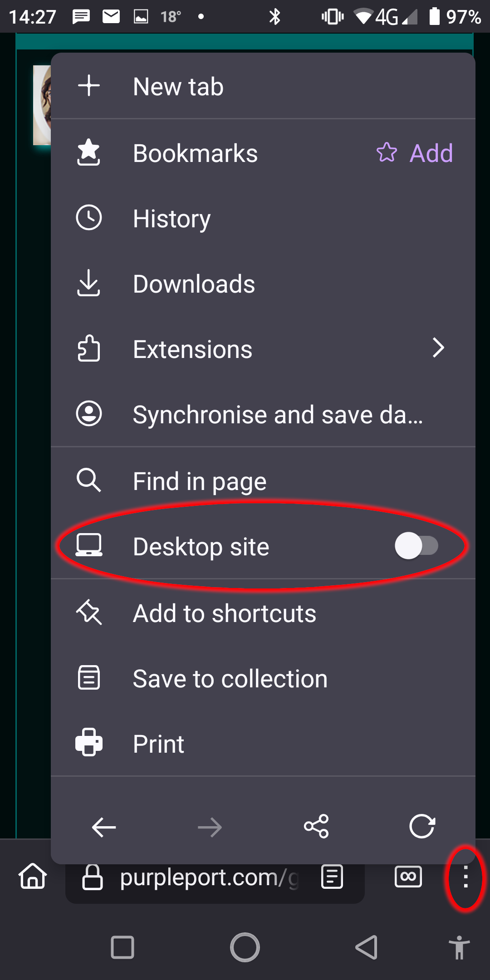Tap the message notification icon
The width and height of the screenshot is (490, 980).
click(81, 17)
